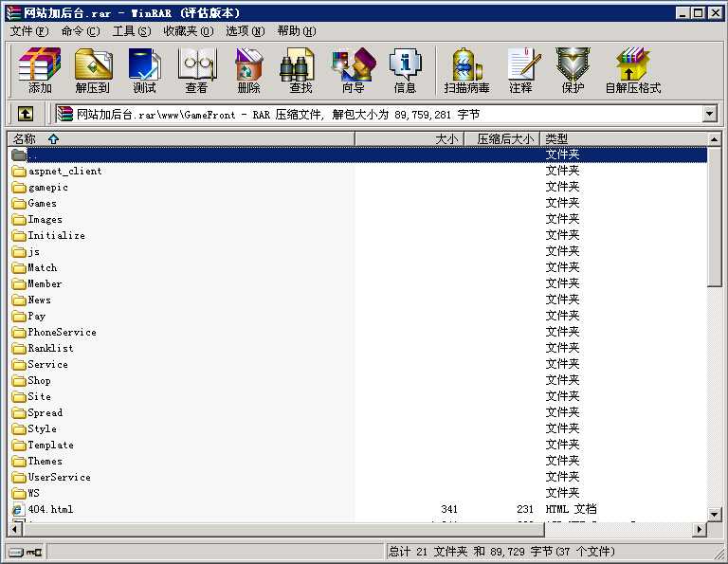Close the WinRAR window
The image size is (728, 564).
point(716,13)
